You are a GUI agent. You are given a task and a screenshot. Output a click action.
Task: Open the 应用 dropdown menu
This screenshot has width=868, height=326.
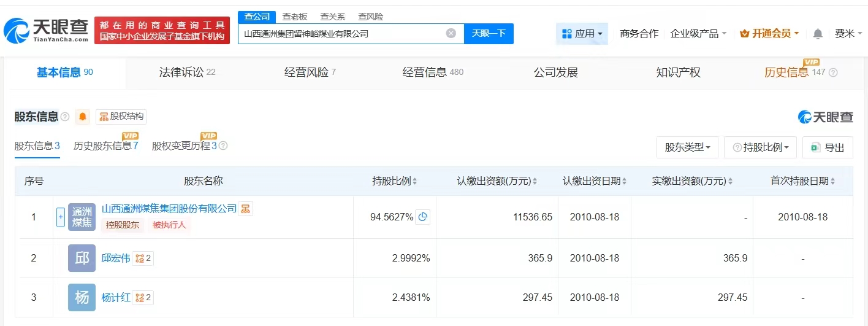click(582, 34)
